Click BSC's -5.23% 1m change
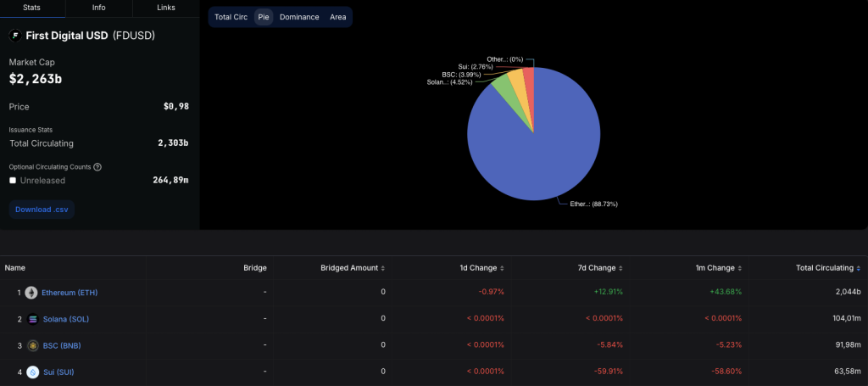868x386 pixels. 728,345
